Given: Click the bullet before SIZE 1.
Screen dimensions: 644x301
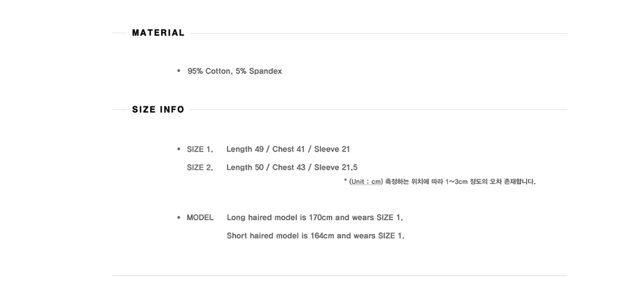Looking at the screenshot, I should point(178,149).
